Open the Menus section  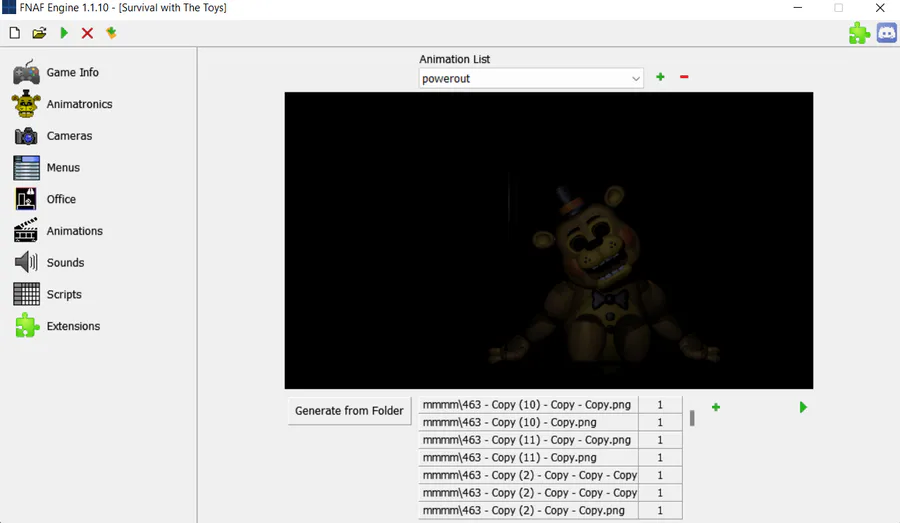tap(63, 168)
